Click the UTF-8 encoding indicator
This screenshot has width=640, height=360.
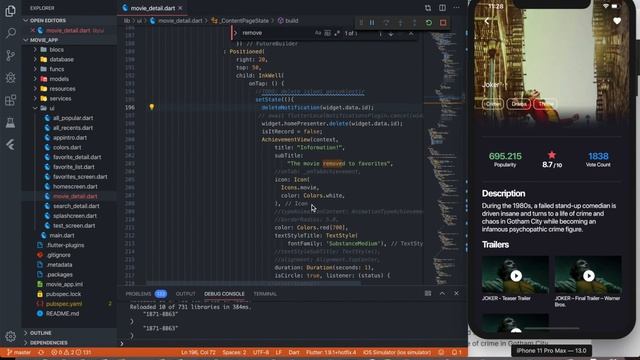261,352
